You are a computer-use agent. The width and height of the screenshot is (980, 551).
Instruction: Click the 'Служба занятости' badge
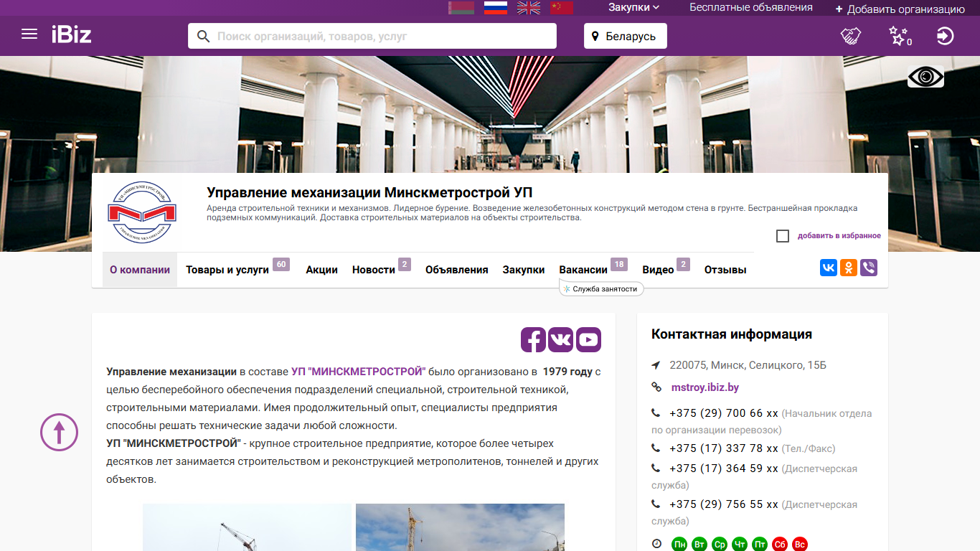coord(600,288)
